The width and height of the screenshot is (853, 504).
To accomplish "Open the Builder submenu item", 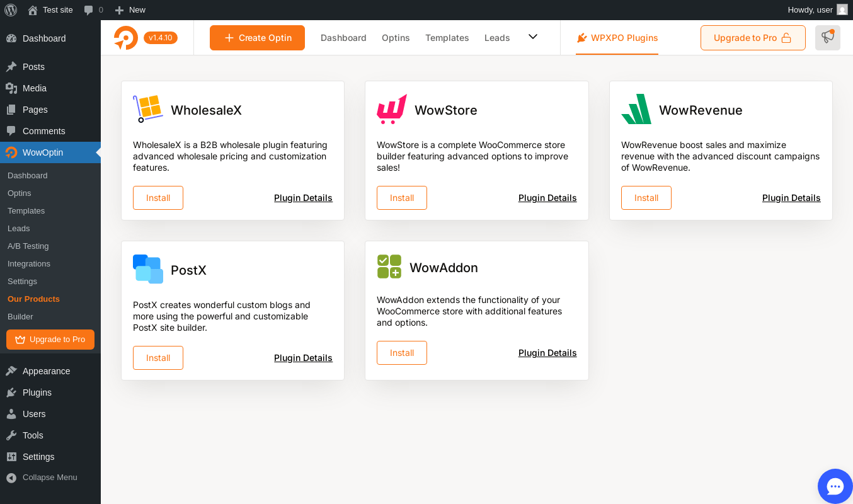I will [50, 317].
